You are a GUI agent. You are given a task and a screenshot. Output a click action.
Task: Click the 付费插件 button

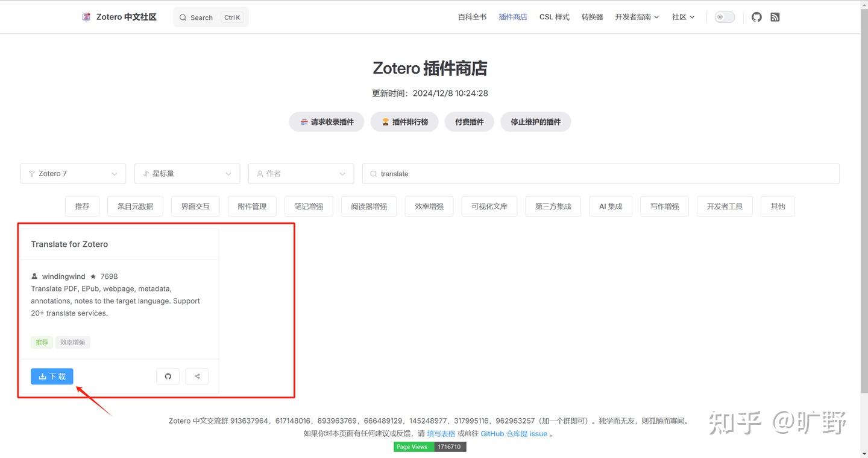pyautogui.click(x=469, y=121)
